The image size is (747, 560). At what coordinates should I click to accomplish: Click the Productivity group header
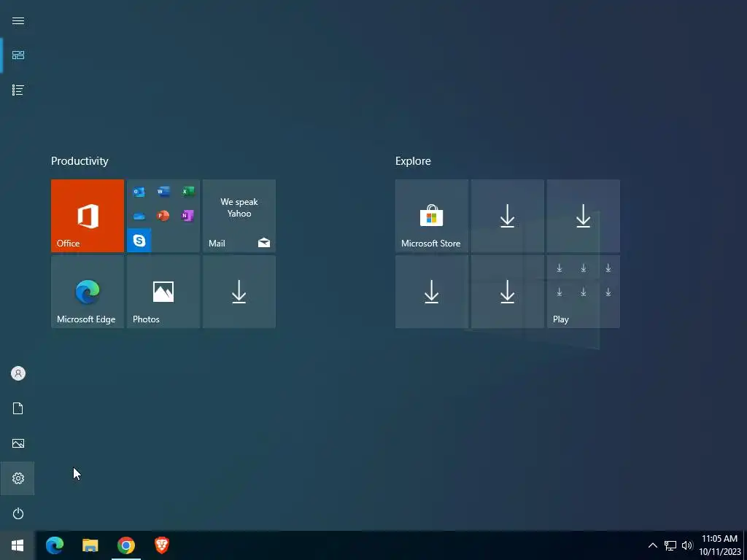point(80,161)
